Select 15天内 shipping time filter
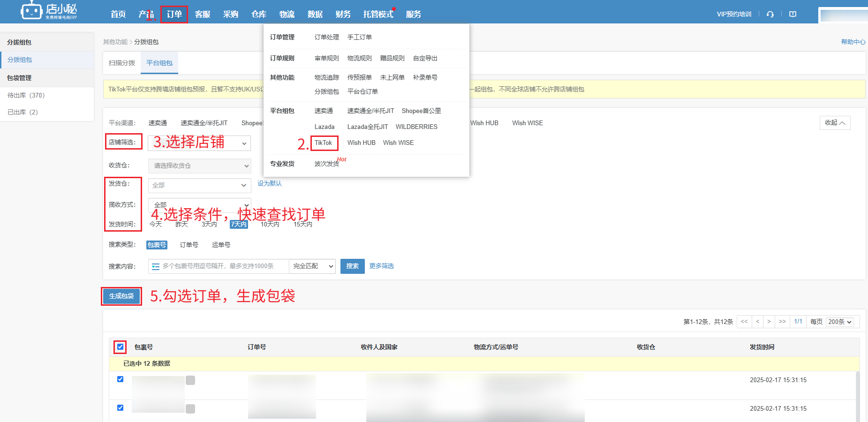Viewport: 868px width, 422px height. (x=303, y=225)
